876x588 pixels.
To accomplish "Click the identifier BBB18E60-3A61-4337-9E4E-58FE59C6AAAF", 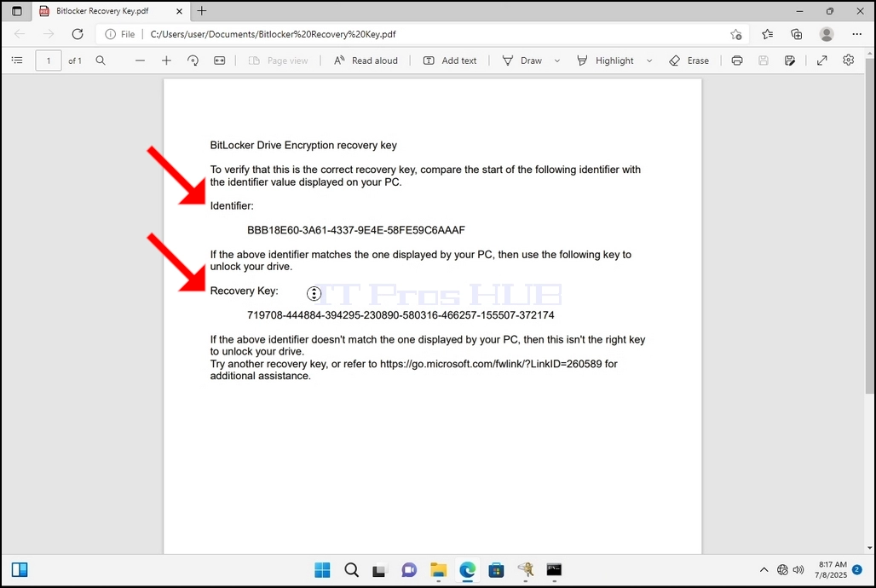I will pos(356,230).
